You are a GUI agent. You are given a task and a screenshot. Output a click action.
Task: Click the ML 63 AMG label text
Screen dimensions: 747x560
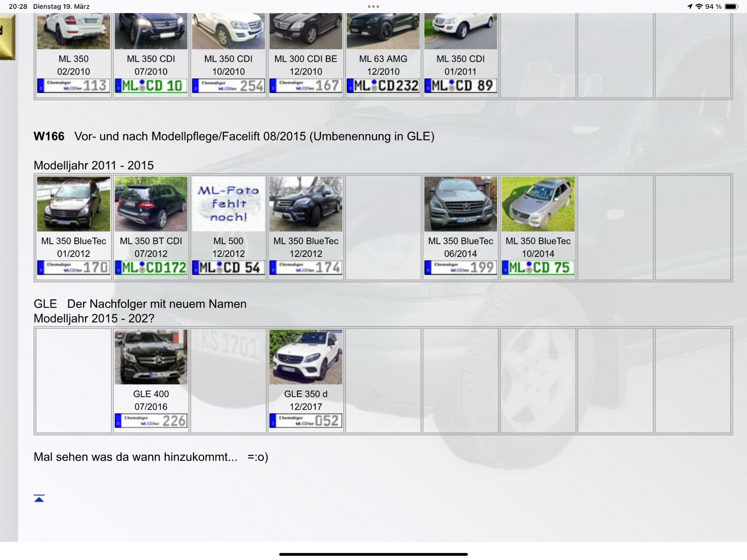tap(383, 59)
